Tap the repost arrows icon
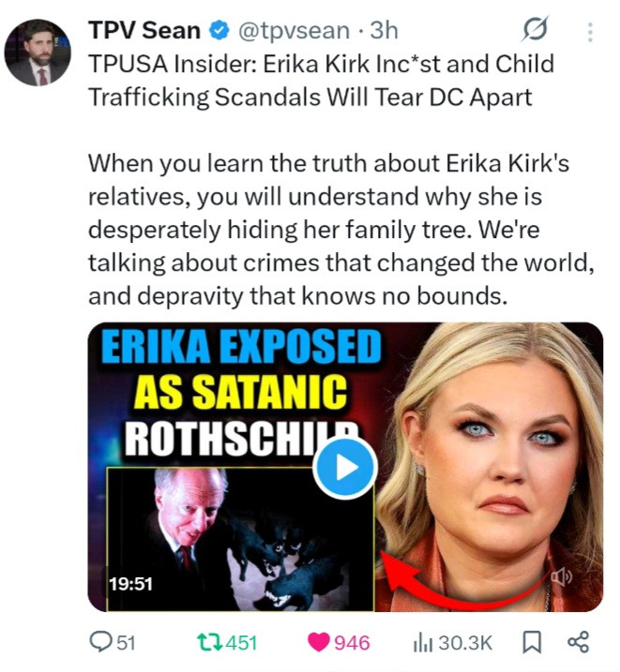Image resolution: width=620 pixels, height=672 pixels. point(209,643)
